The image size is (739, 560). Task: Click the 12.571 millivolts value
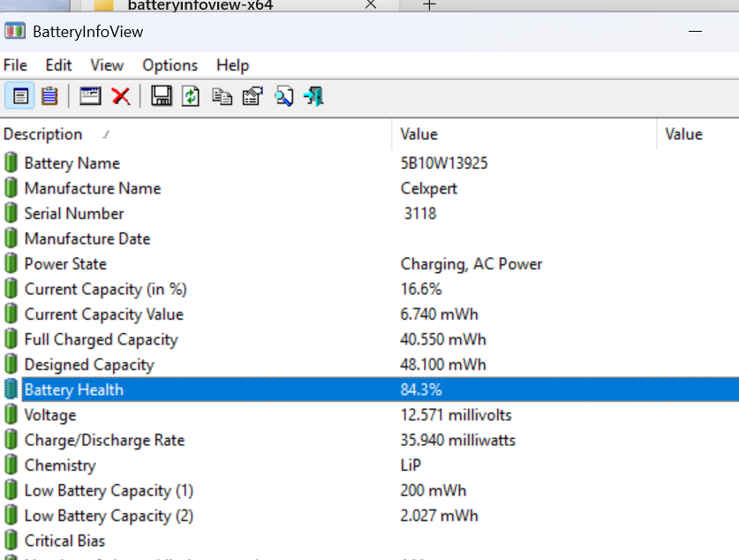(x=456, y=415)
